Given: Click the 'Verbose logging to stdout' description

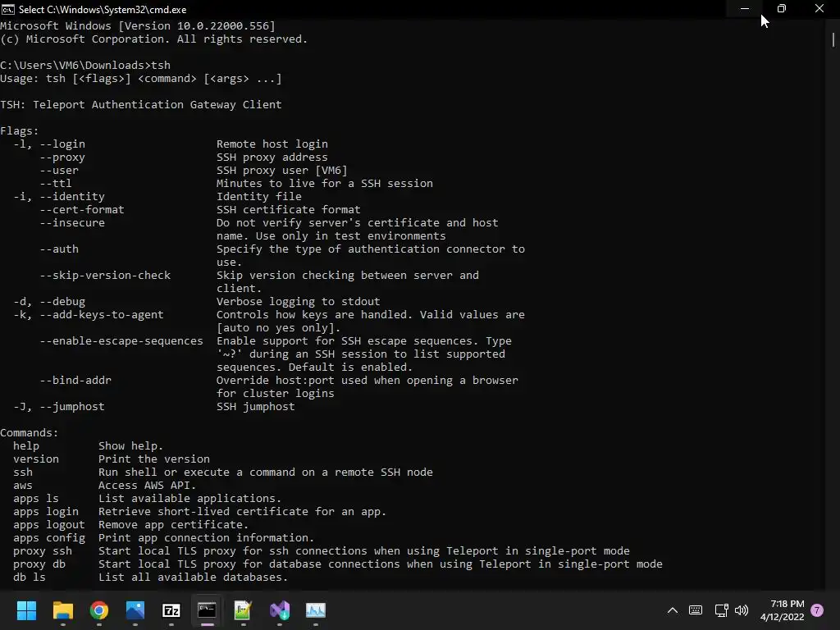Looking at the screenshot, I should [299, 302].
